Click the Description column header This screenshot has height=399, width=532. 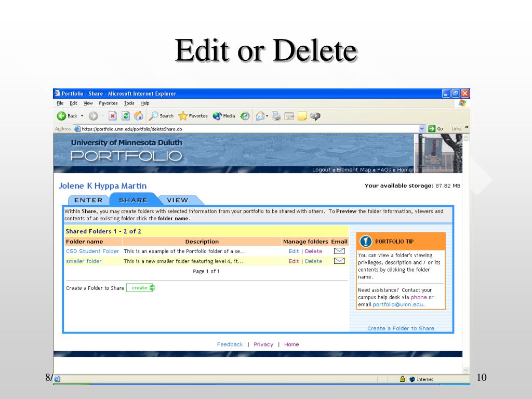pos(202,242)
